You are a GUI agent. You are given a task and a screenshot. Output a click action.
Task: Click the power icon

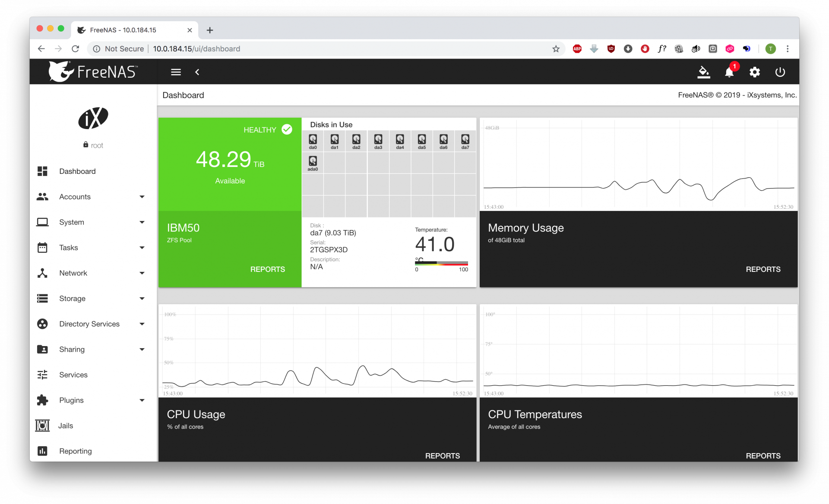tap(780, 72)
